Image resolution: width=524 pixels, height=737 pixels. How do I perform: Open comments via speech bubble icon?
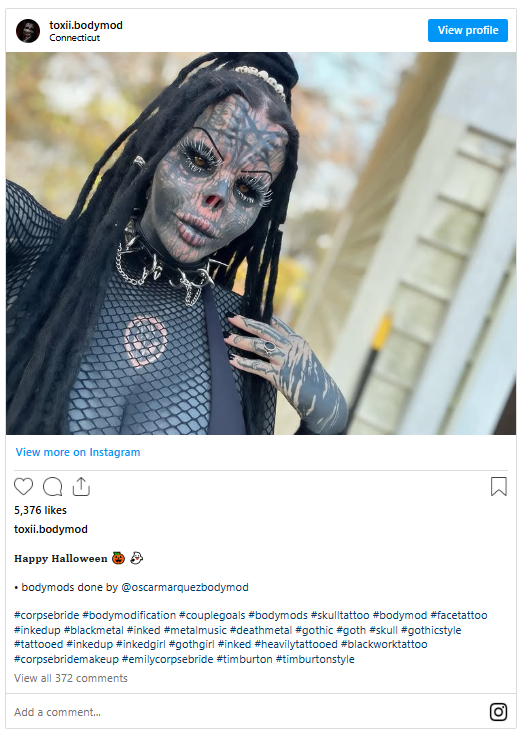pos(53,486)
